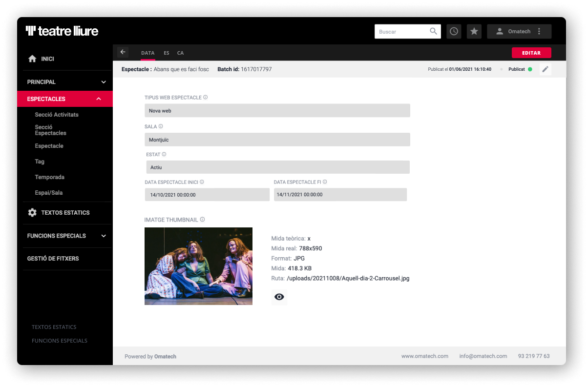Click the title Abans que es faci fosc

(181, 69)
